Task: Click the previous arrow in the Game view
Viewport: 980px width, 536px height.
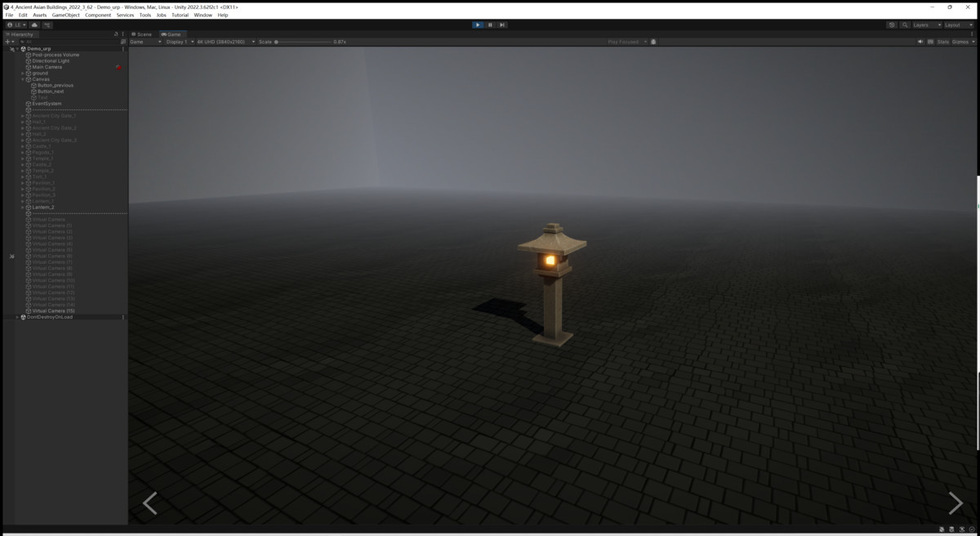Action: (x=150, y=503)
